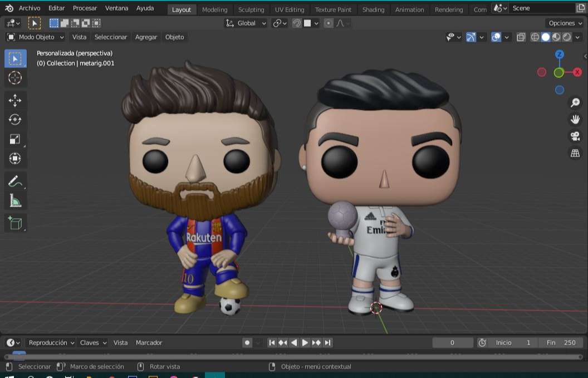The image size is (588, 378).
Task: Open the Ventana menu
Action: [116, 8]
